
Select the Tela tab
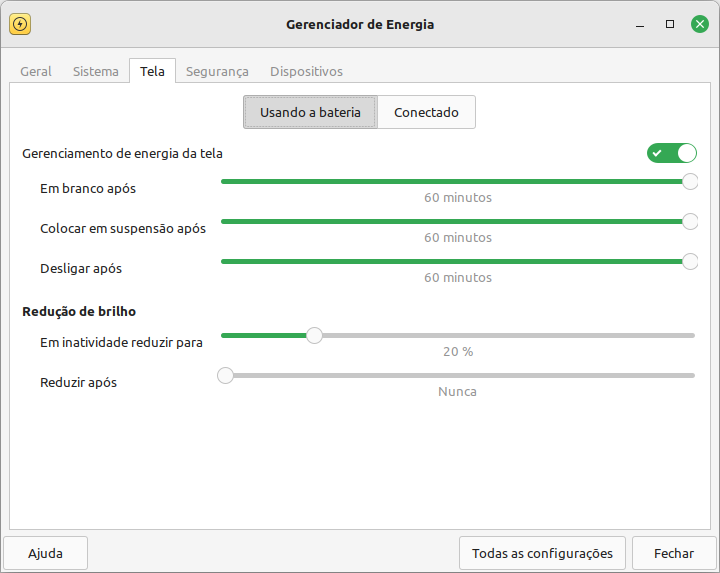click(152, 71)
